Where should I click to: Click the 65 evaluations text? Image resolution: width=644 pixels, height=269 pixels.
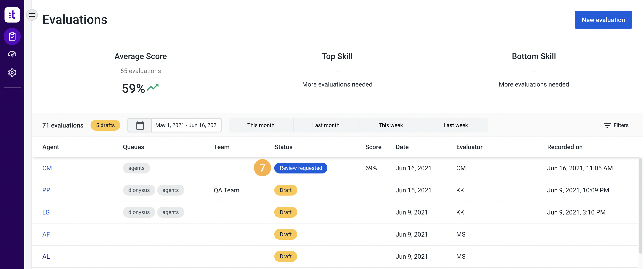pyautogui.click(x=141, y=71)
